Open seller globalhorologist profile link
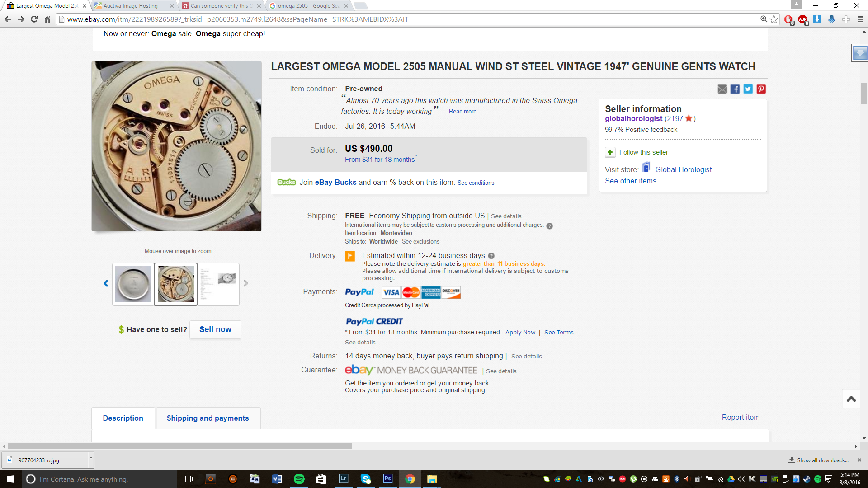The height and width of the screenshot is (488, 868). pyautogui.click(x=634, y=118)
